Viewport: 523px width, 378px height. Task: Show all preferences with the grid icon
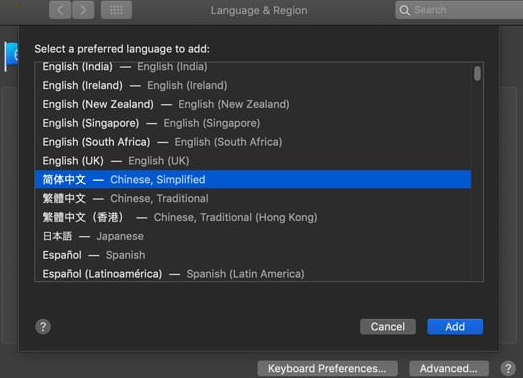(x=116, y=10)
